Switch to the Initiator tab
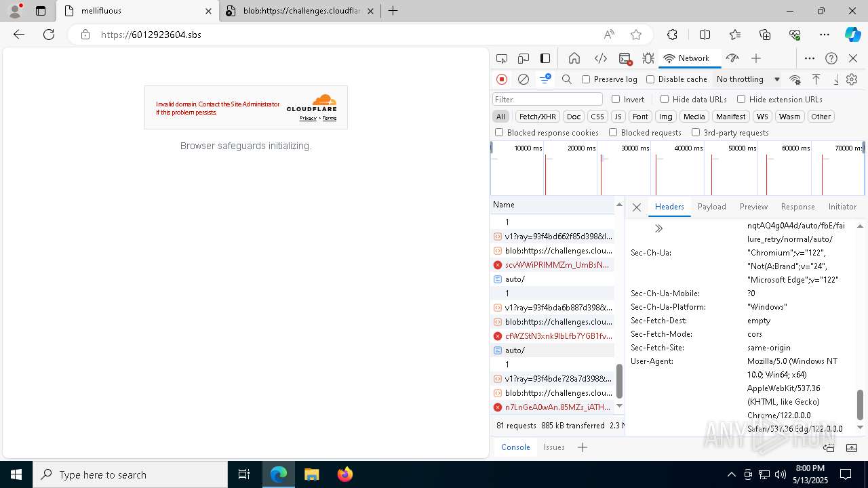Viewport: 868px width, 488px height. pos(842,207)
